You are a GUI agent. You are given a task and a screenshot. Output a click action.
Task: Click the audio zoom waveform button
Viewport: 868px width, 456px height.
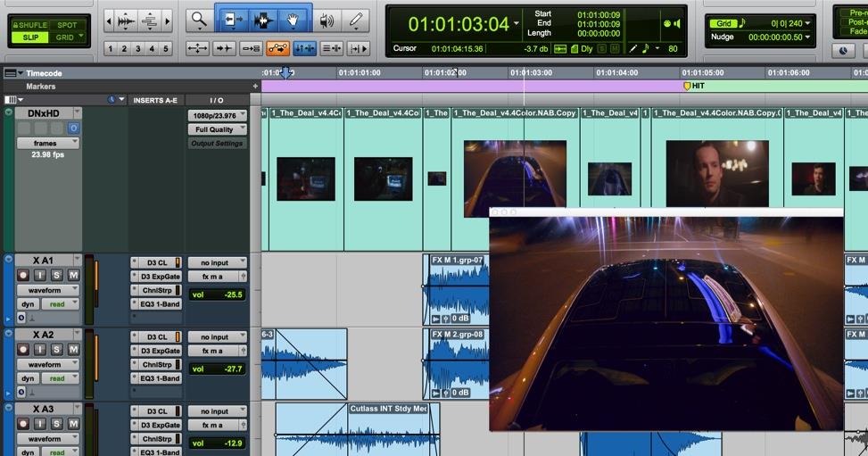tap(126, 21)
